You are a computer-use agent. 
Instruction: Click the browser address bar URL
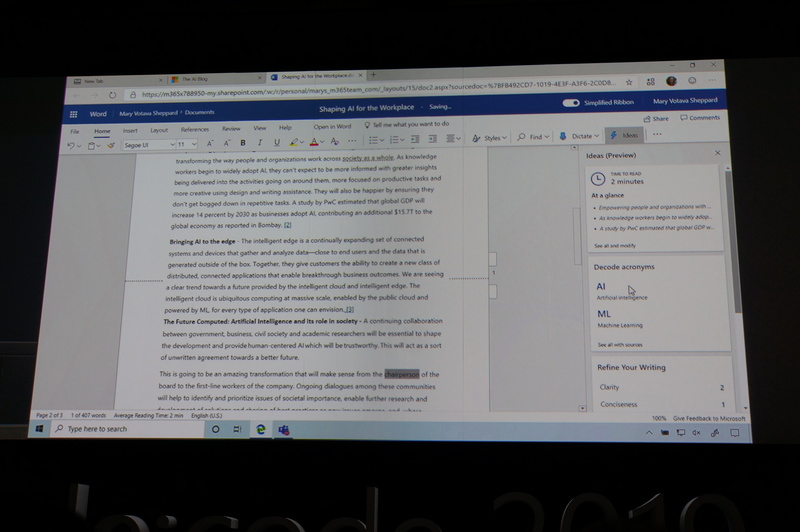(x=379, y=89)
